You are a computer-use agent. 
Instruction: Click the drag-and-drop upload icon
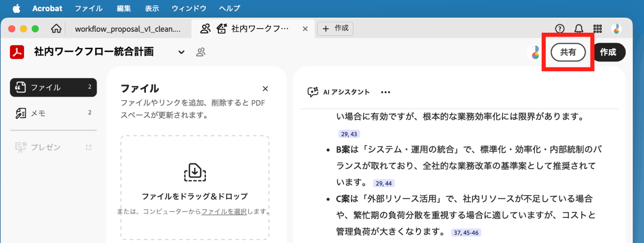(x=195, y=172)
